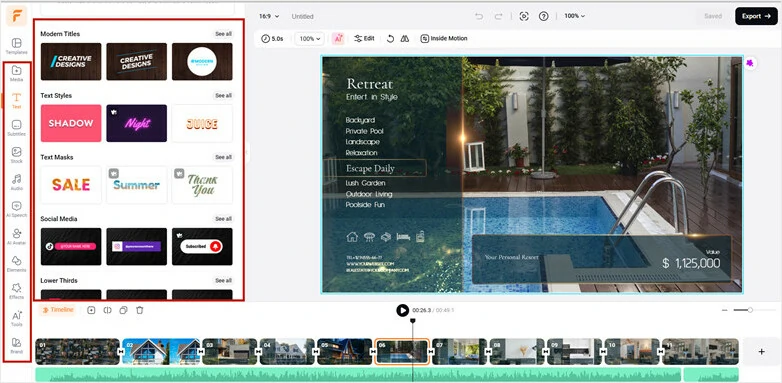This screenshot has height=383, width=782.
Task: Open the 16:9 aspect ratio dropdown
Action: 269,16
